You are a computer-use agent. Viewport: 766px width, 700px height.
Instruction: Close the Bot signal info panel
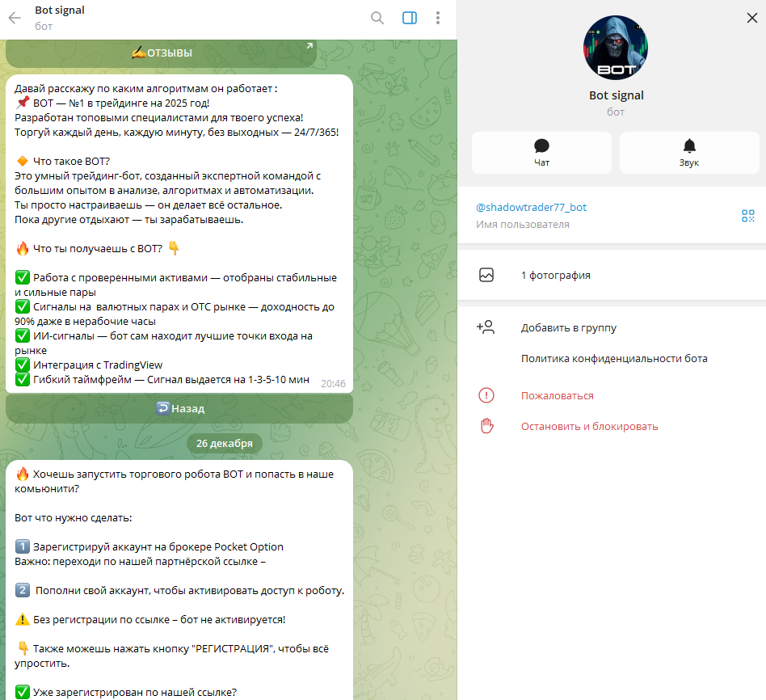(x=751, y=18)
